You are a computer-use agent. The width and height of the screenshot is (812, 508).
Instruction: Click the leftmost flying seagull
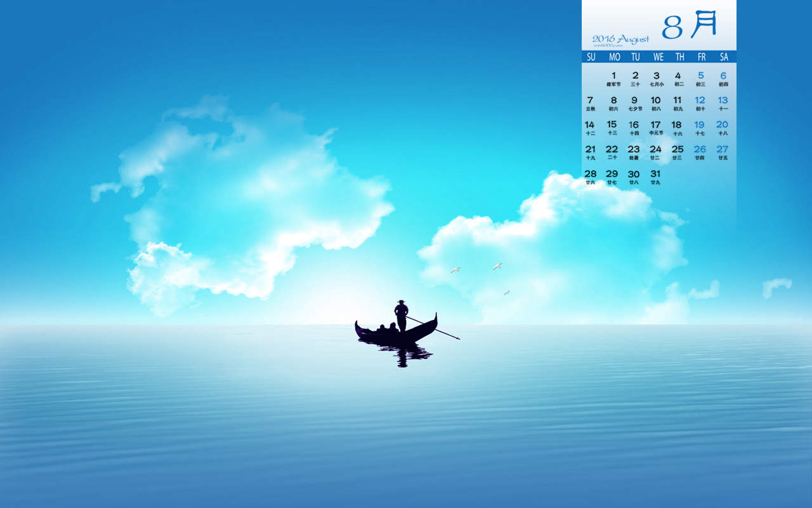click(455, 270)
